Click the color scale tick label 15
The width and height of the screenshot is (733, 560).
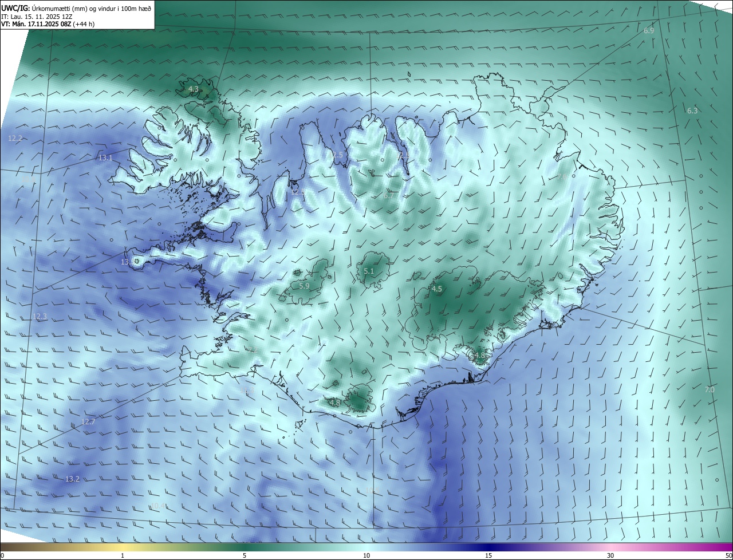click(488, 555)
